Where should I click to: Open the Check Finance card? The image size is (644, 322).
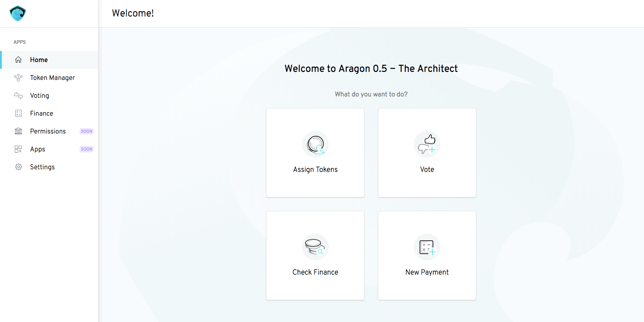pos(315,255)
